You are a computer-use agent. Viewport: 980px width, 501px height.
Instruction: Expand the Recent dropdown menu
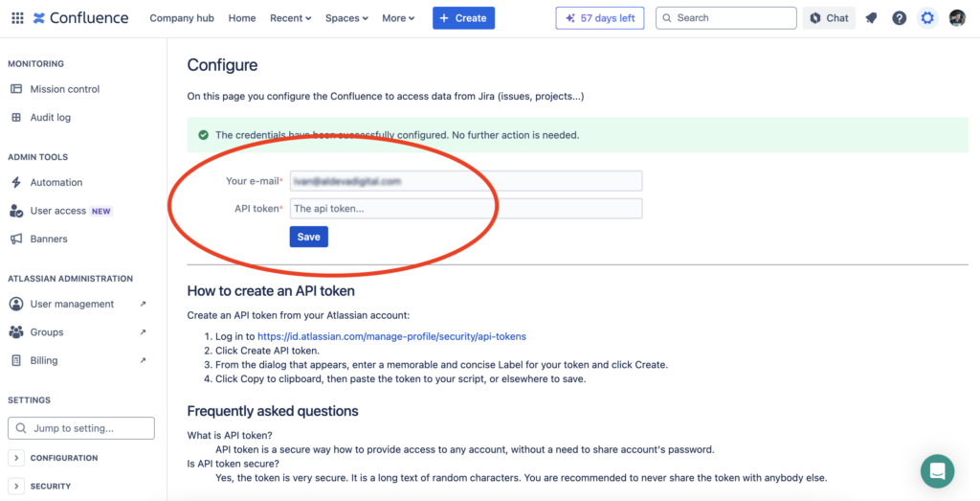pyautogui.click(x=291, y=18)
